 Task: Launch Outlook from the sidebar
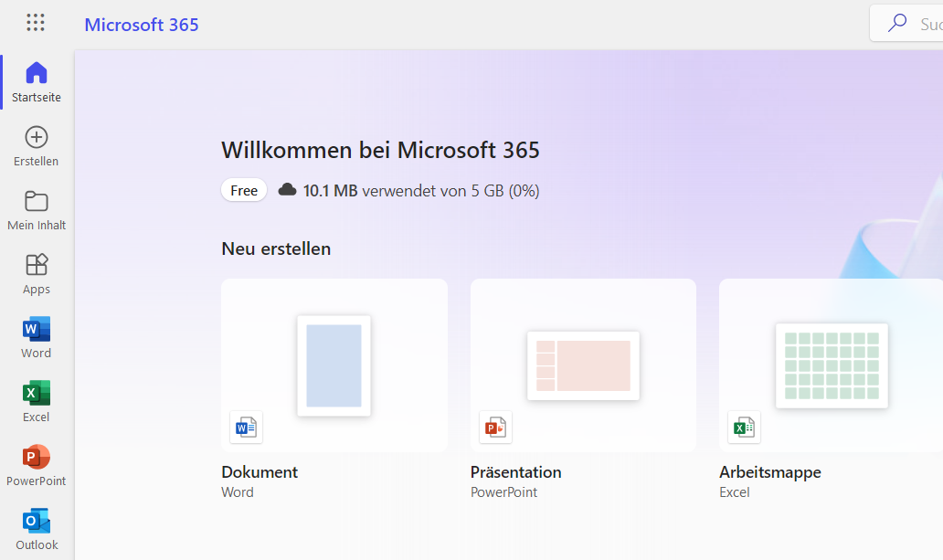[x=36, y=529]
